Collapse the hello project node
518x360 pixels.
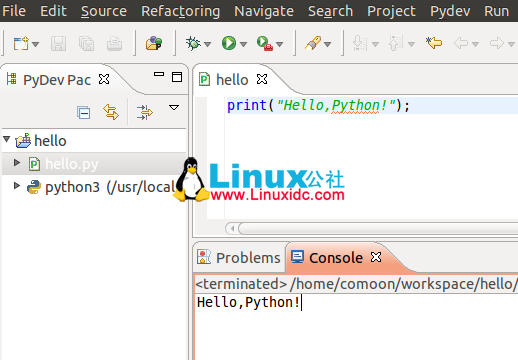tap(7, 139)
